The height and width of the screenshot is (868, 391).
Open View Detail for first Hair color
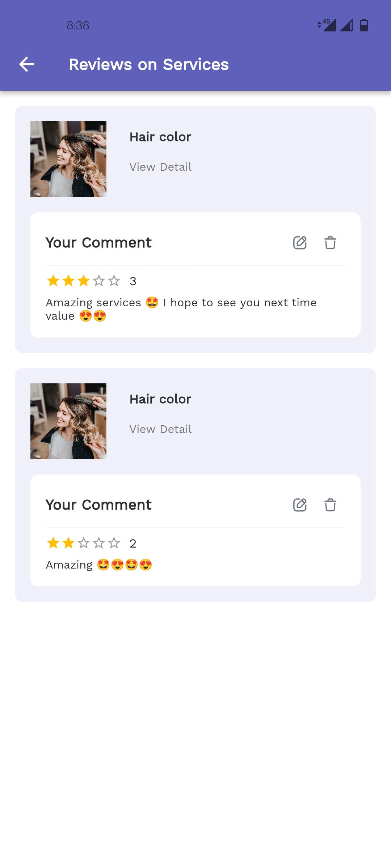pyautogui.click(x=160, y=167)
